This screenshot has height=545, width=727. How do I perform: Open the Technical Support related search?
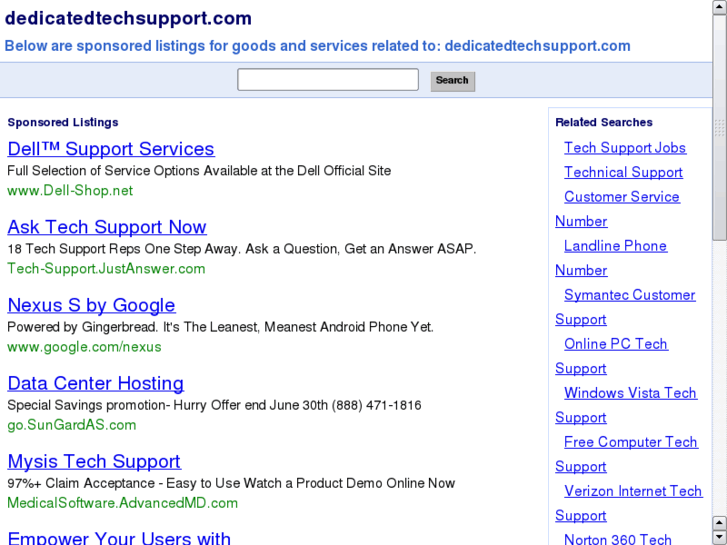[623, 173]
